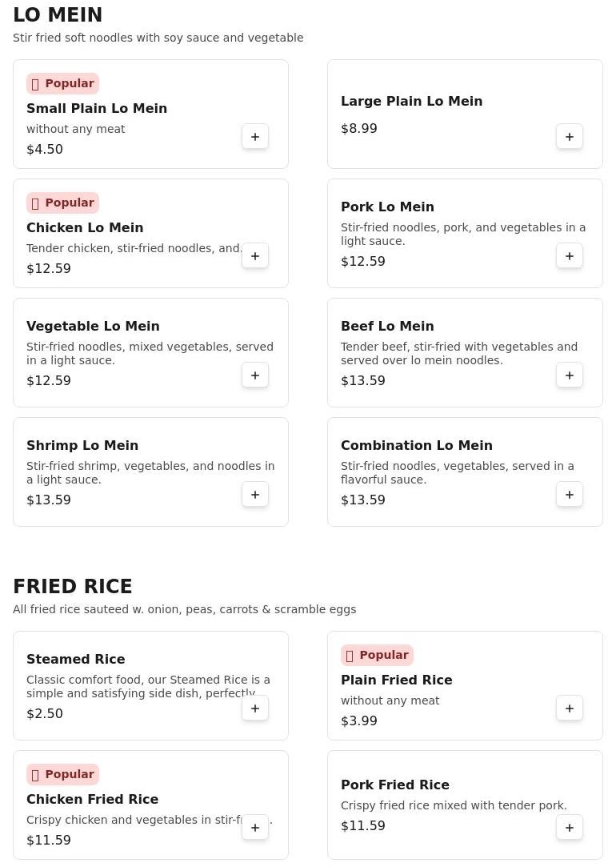Screen dimensions: 616x867
Task: Add Combination Lo Mein with plus button
Action: [x=570, y=495]
